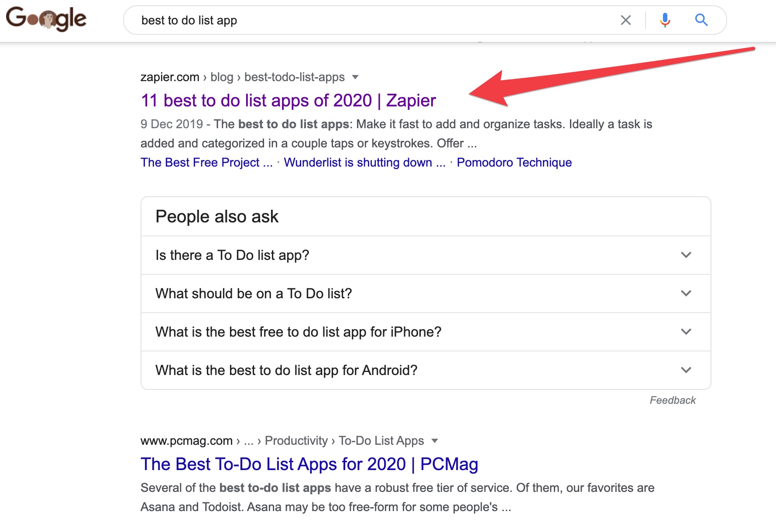
Task: Click the Google doodle logo
Action: coord(46,19)
